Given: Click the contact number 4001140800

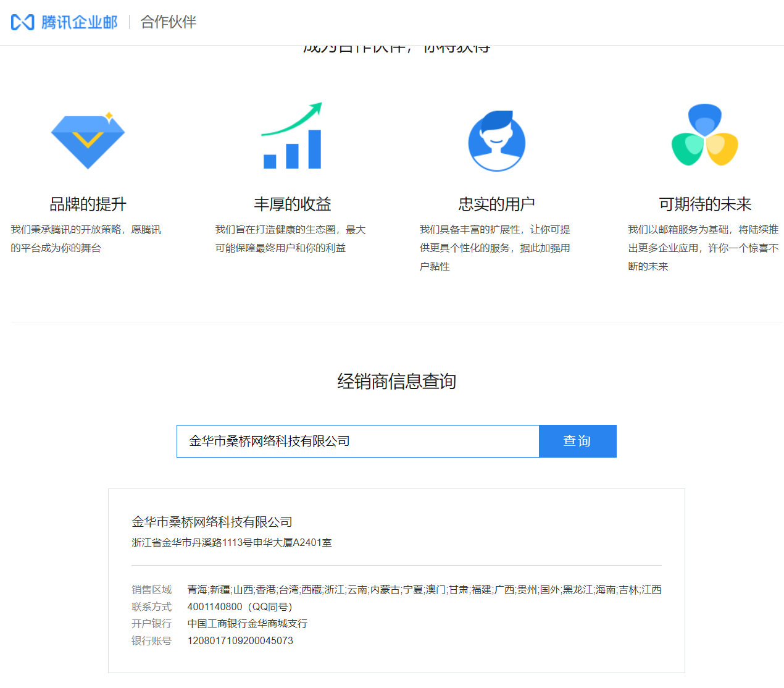Looking at the screenshot, I should (215, 606).
